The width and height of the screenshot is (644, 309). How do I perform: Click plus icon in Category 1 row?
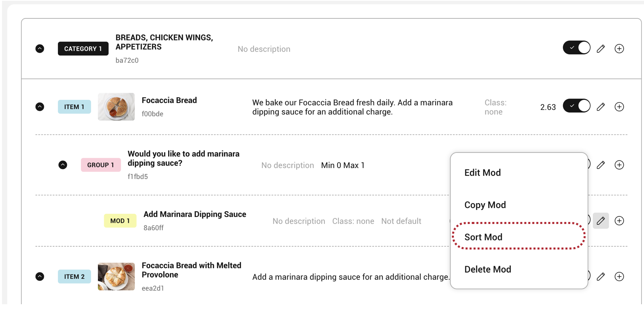619,49
